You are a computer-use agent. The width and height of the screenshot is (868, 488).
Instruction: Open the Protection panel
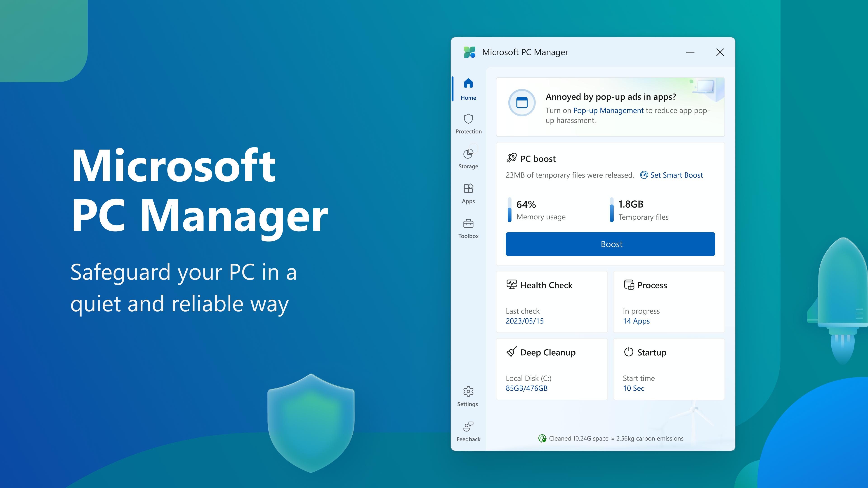click(x=468, y=123)
